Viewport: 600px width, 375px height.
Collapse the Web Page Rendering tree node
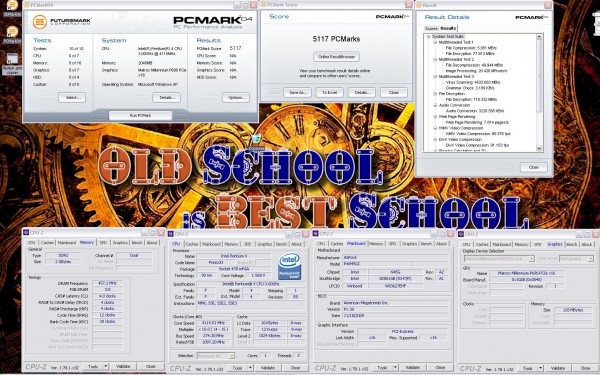(x=435, y=117)
